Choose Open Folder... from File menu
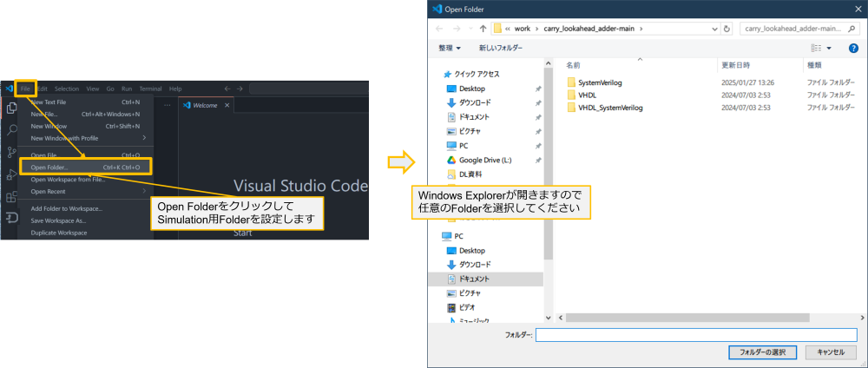Screen dimensions: 868x368 [85, 168]
